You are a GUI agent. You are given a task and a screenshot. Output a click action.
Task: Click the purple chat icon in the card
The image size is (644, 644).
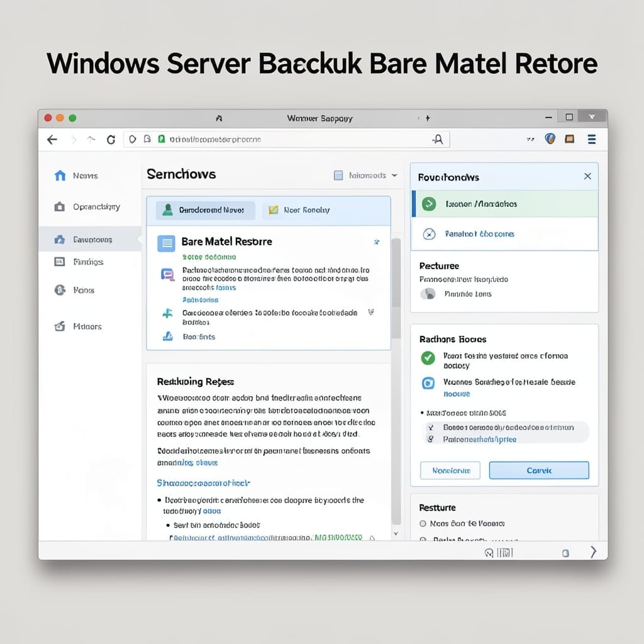(167, 274)
